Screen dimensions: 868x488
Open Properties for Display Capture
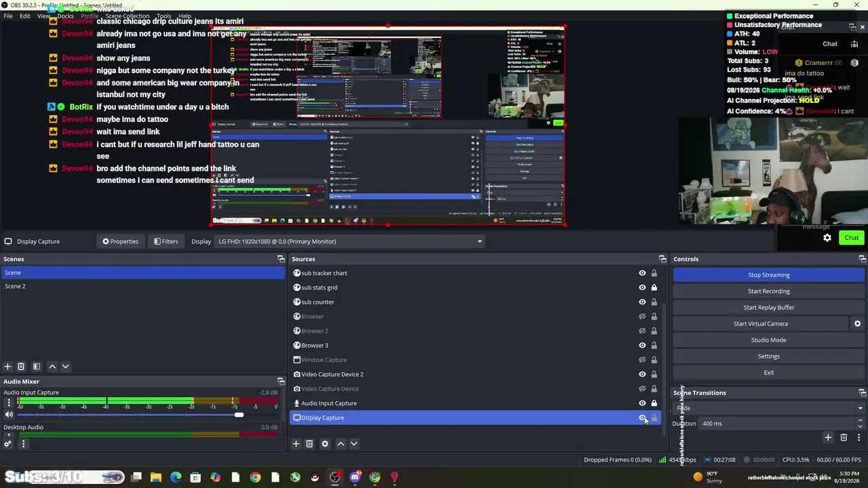(121, 241)
